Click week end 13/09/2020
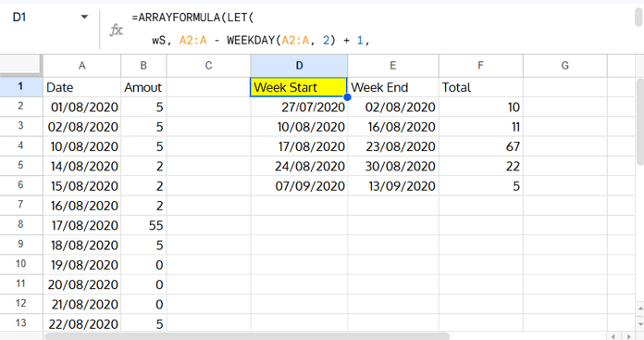Viewport: 644px width, 340px height. click(393, 186)
